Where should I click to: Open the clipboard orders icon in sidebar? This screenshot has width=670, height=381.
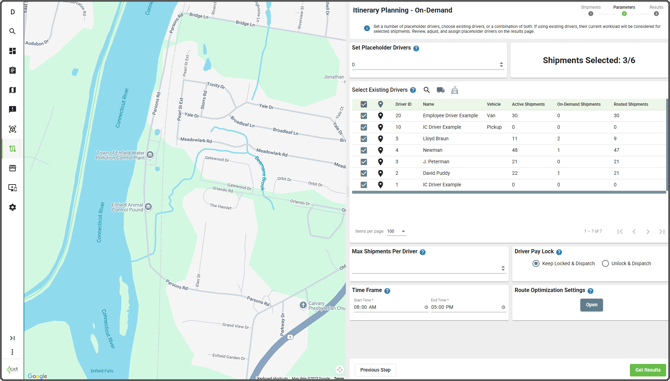point(12,70)
